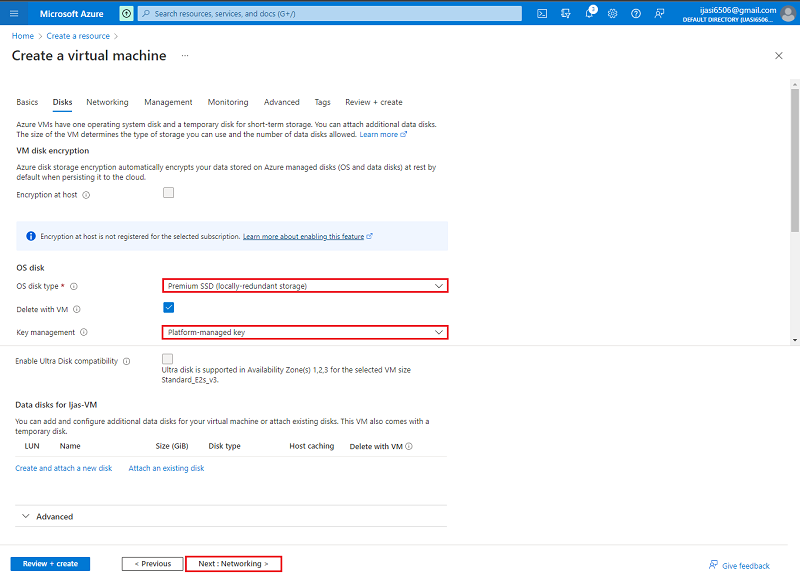Open Azure Cloud Shell from the top bar
Viewport: 800px width, 578px height.
click(542, 14)
